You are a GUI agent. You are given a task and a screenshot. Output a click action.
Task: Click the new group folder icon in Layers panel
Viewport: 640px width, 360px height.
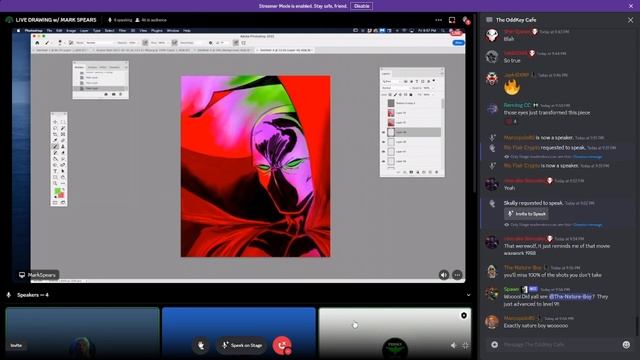424,172
